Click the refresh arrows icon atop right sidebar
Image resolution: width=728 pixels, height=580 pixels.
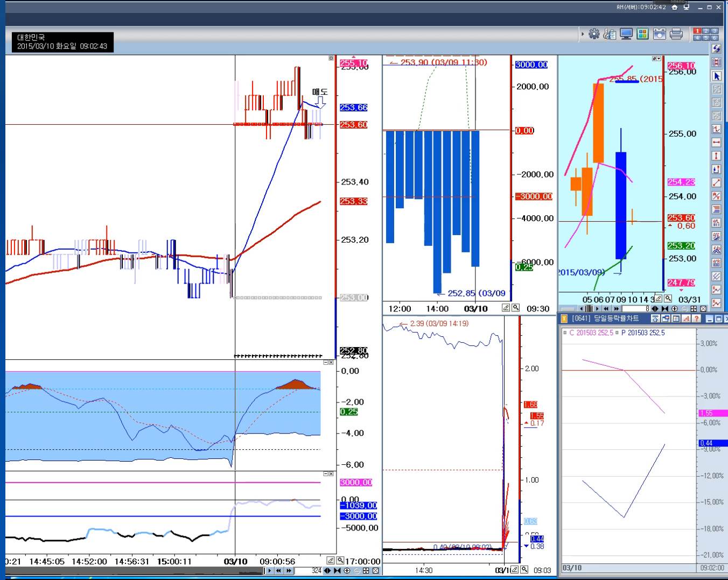717,49
